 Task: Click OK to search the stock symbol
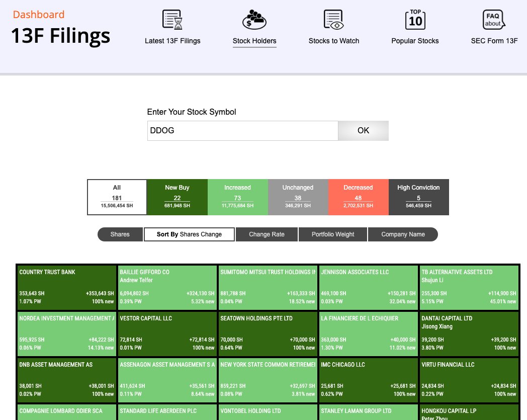coord(363,130)
